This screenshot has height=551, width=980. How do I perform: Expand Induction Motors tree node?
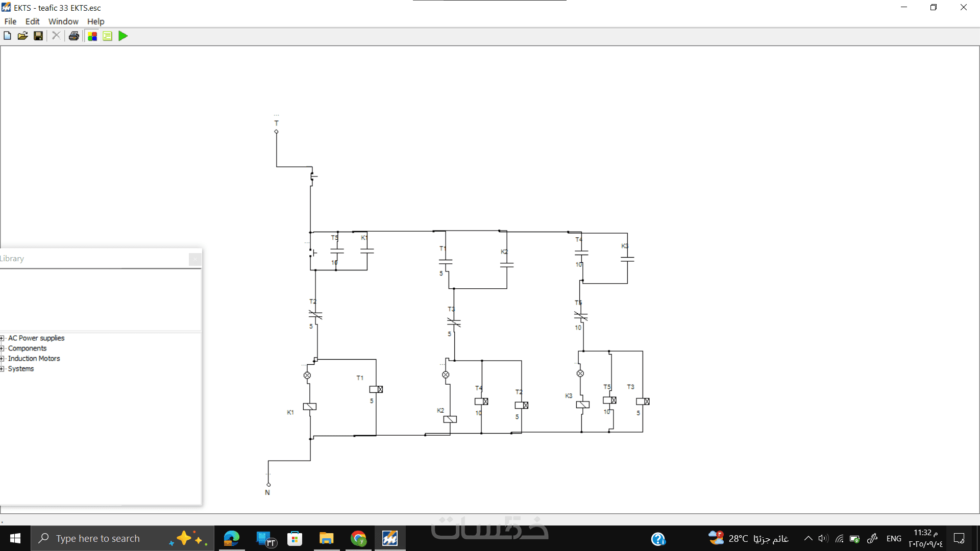[x=3, y=359]
